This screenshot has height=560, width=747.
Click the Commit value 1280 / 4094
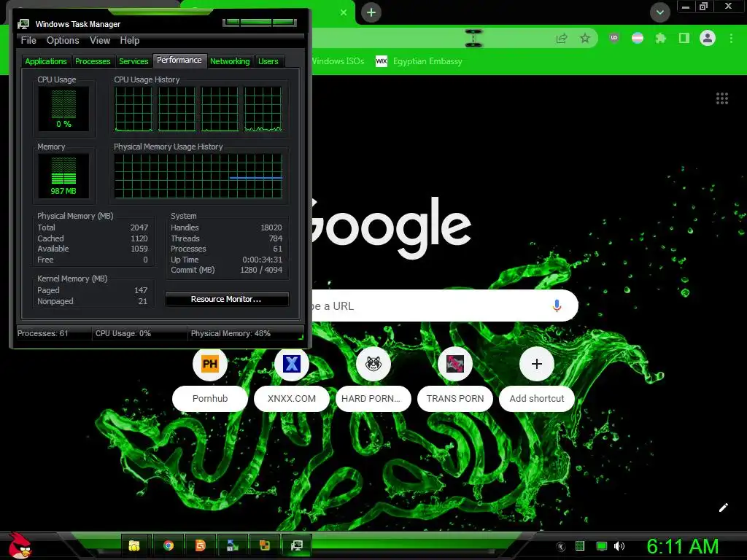pos(261,270)
